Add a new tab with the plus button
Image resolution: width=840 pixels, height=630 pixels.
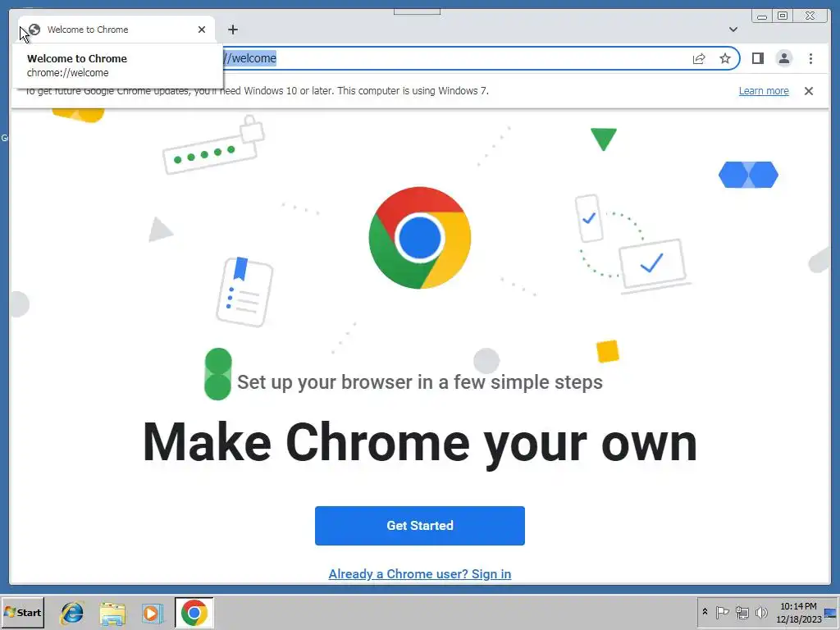pos(232,30)
